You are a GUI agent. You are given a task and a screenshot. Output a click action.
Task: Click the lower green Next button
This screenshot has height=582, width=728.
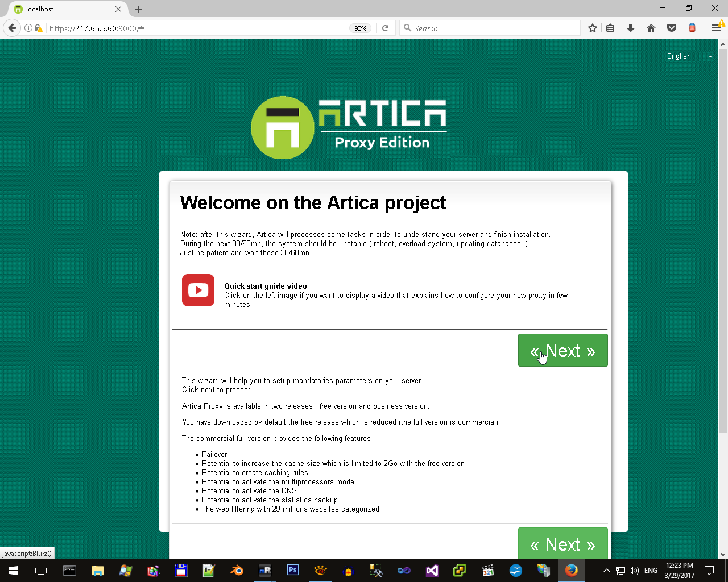(x=562, y=543)
